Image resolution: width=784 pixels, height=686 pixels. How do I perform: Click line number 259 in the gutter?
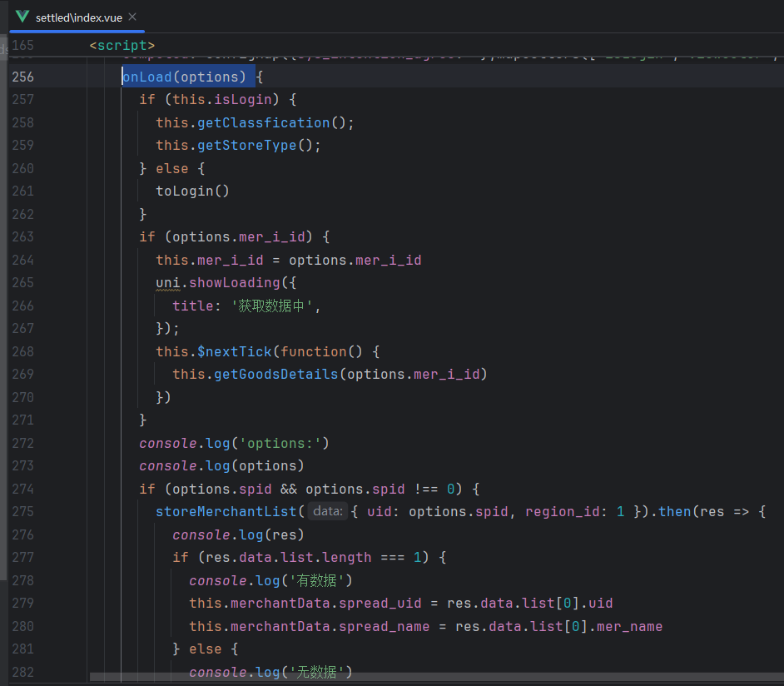pyautogui.click(x=23, y=146)
